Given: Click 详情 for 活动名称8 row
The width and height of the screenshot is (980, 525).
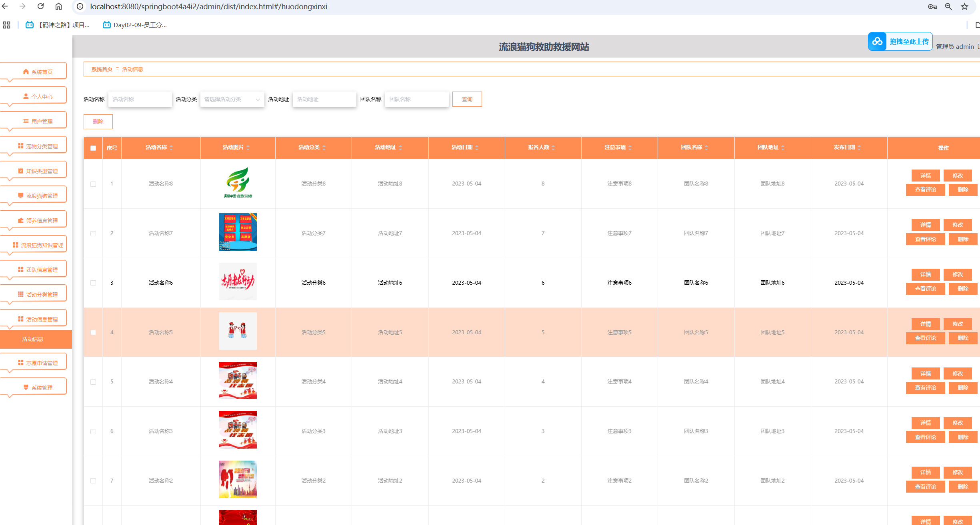Looking at the screenshot, I should [926, 176].
